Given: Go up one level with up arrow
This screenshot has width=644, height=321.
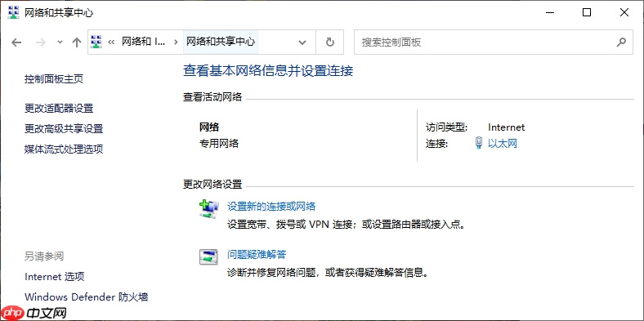Looking at the screenshot, I should (x=76, y=42).
